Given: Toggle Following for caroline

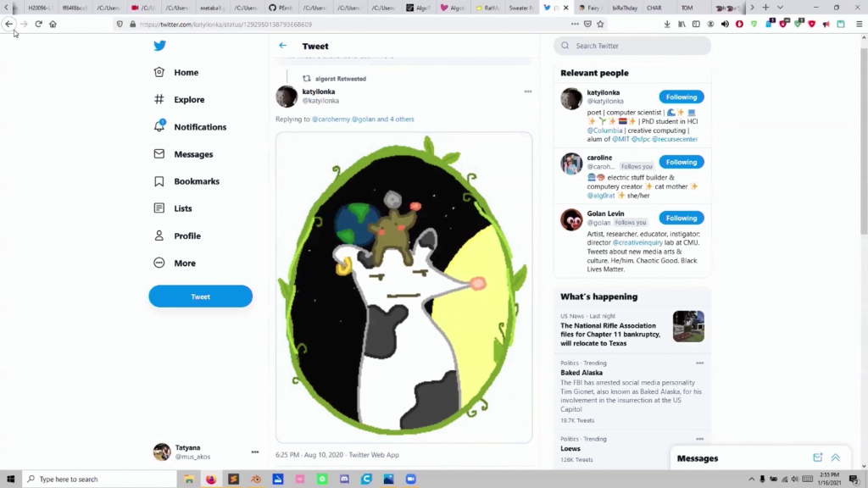Looking at the screenshot, I should [682, 162].
